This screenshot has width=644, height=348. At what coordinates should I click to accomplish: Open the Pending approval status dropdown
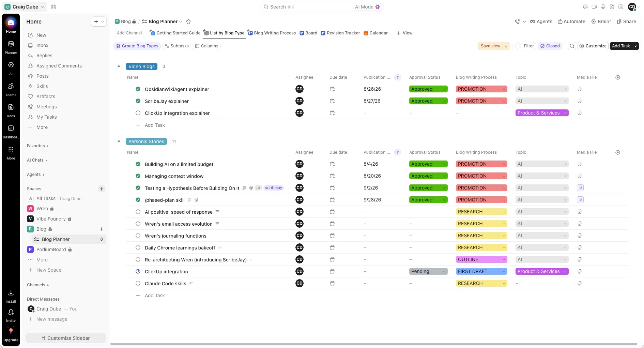[x=428, y=271]
